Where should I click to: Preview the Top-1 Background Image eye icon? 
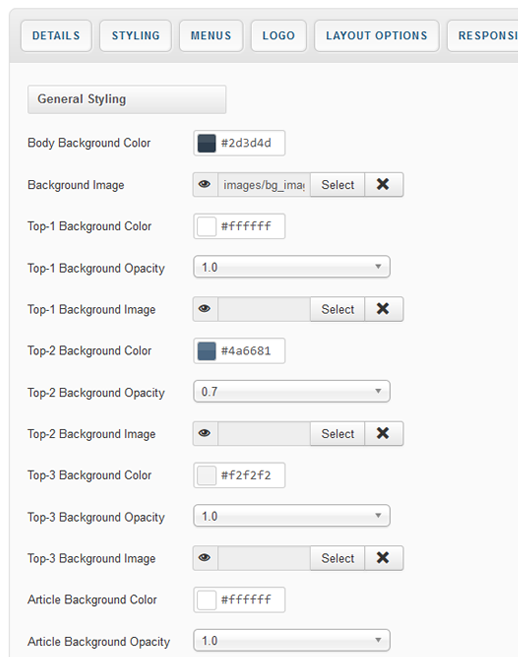(x=205, y=309)
